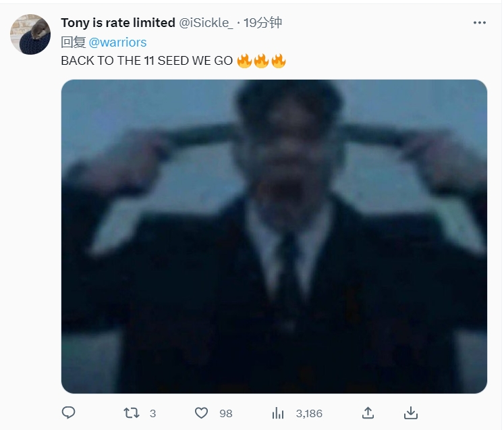Share the tweet using the upload arrow icon
The height and width of the screenshot is (430, 504).
pyautogui.click(x=368, y=413)
